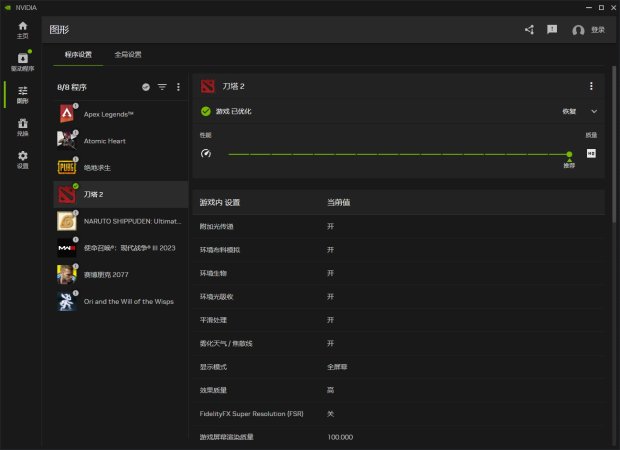This screenshot has width=620, height=450.
Task: Select the Cyberpunk 2077 entry
Action: (x=121, y=275)
